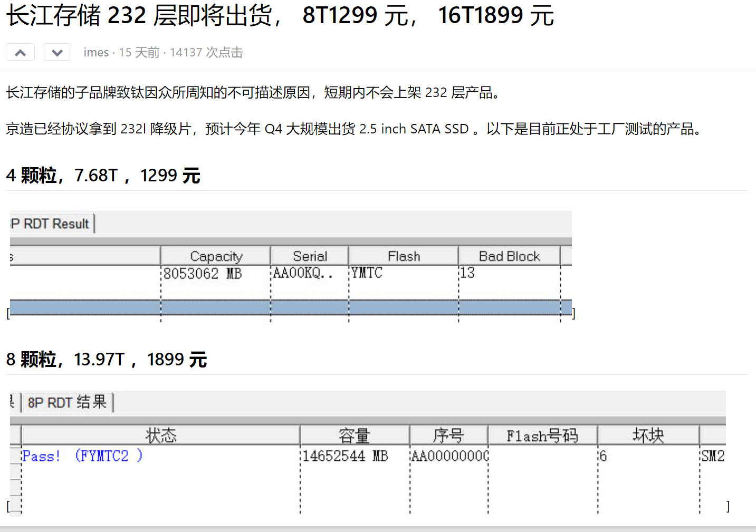This screenshot has width=756, height=532.
Task: Click the 'Pass! (FYMTC2 )' status cell
Action: tap(82, 456)
